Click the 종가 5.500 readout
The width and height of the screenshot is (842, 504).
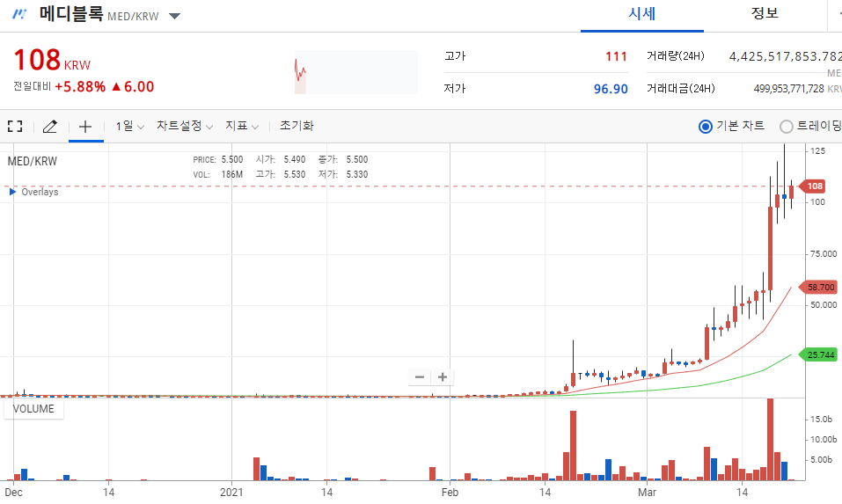pyautogui.click(x=343, y=159)
